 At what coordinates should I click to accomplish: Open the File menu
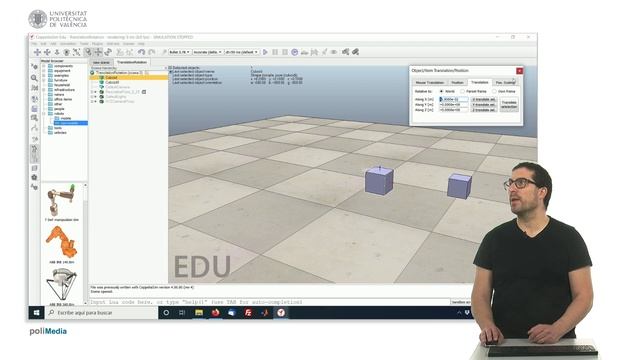pyautogui.click(x=34, y=44)
